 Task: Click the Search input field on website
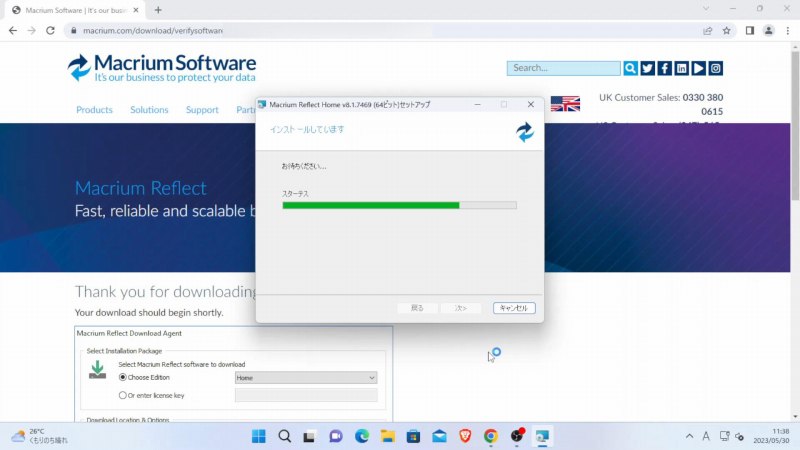point(564,68)
